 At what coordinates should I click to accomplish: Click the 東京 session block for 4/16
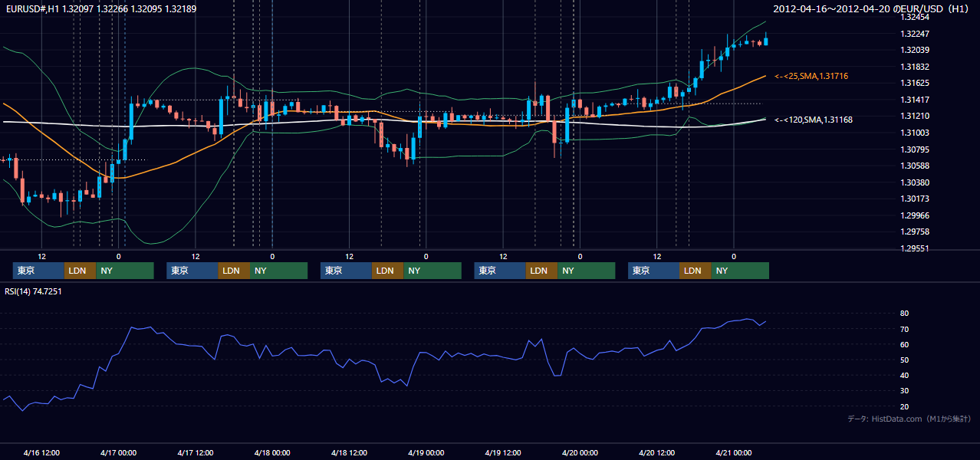pyautogui.click(x=38, y=271)
